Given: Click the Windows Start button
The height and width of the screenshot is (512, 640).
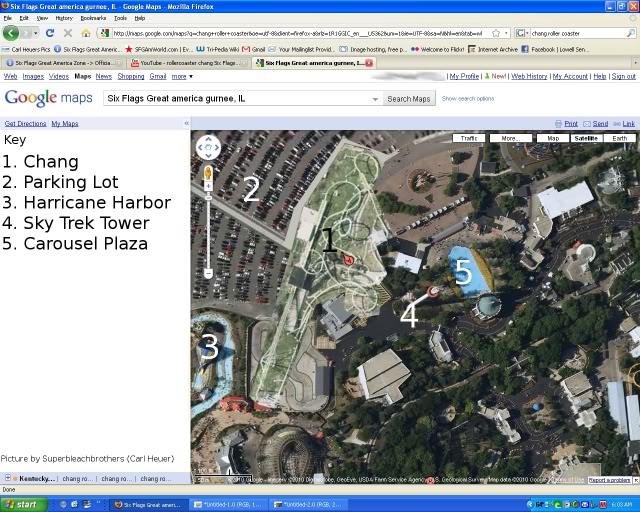Looking at the screenshot, I should click(x=20, y=505).
